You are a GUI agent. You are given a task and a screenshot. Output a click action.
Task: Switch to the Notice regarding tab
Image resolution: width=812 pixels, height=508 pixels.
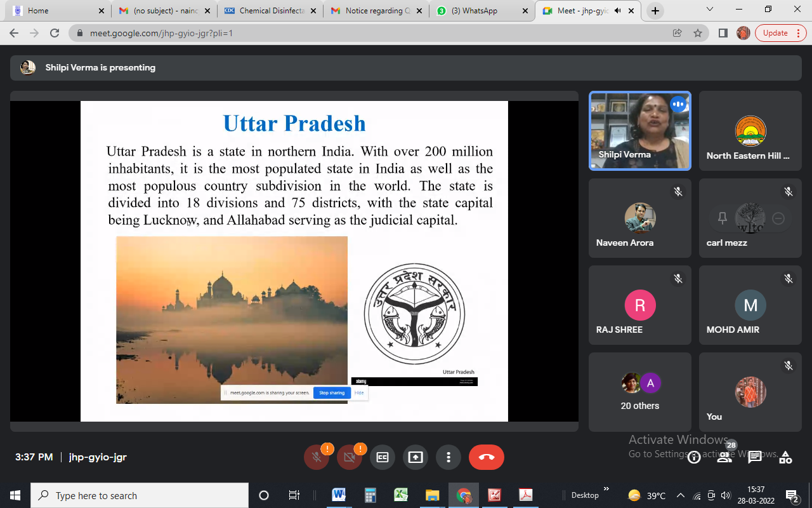coord(376,11)
